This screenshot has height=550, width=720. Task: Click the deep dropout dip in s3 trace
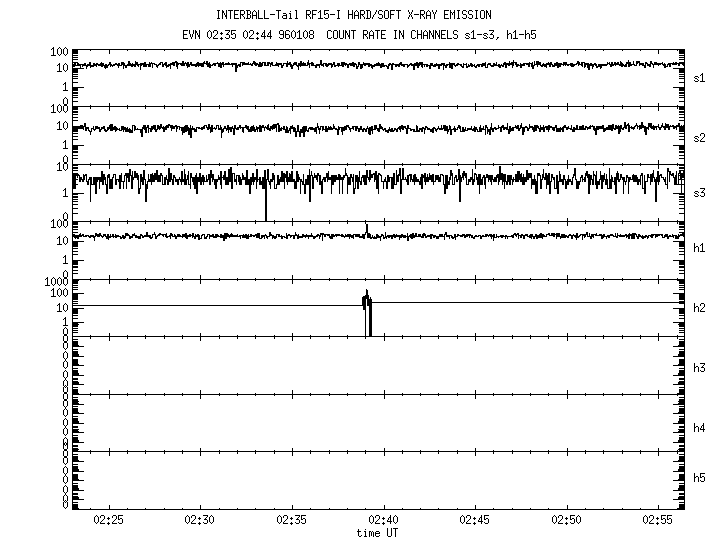coord(266,205)
